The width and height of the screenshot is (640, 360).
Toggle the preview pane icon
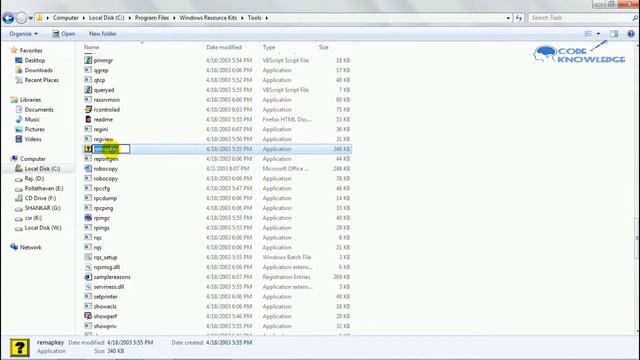pyautogui.click(x=614, y=34)
